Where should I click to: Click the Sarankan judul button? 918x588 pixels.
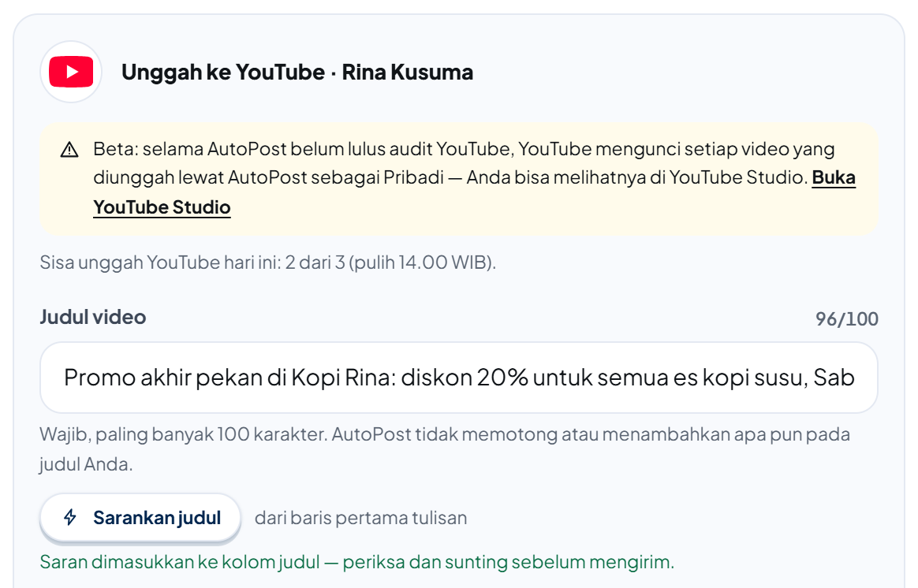pyautogui.click(x=140, y=518)
